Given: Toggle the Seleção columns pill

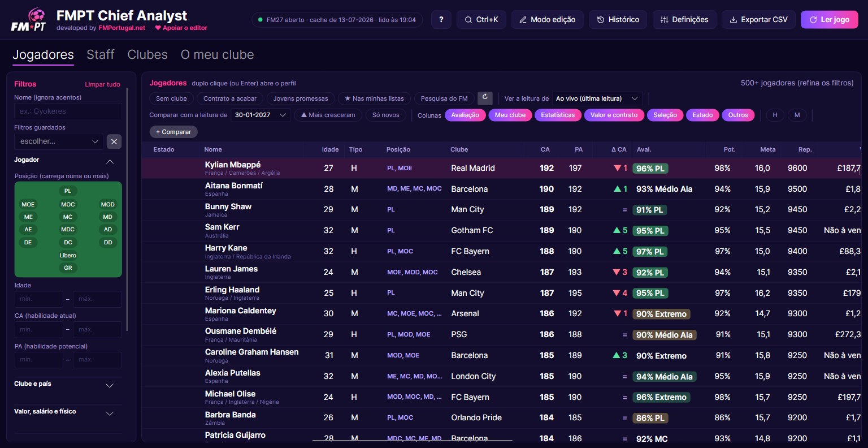Looking at the screenshot, I should click(x=665, y=115).
